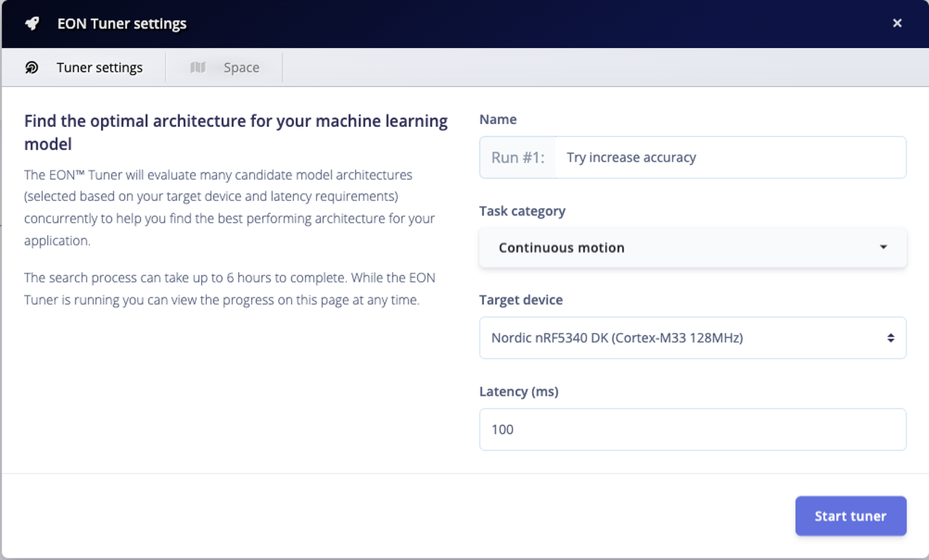
Task: Click the spiral icon beside Tuner settings
Action: [32, 67]
